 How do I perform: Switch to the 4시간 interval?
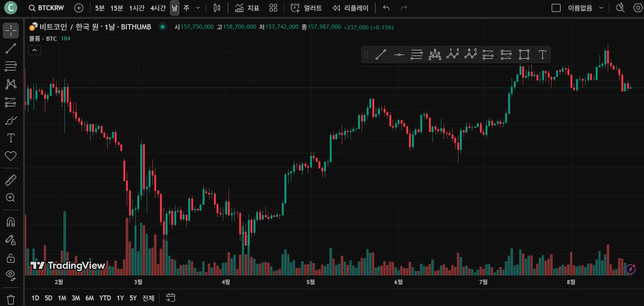(158, 8)
